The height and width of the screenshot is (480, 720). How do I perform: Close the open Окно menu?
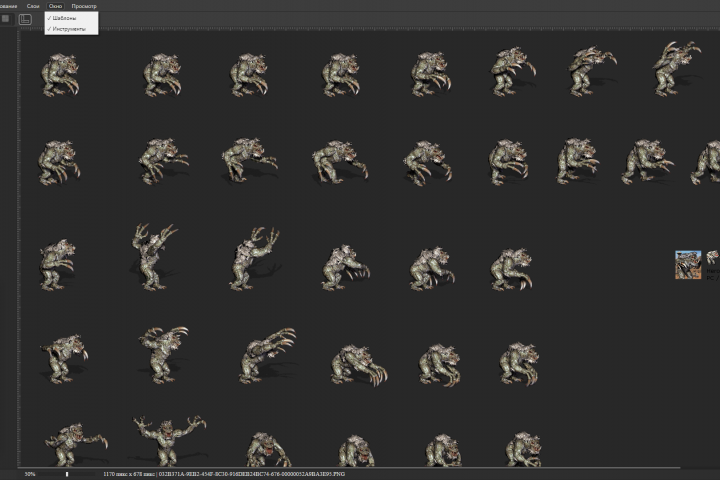tap(55, 6)
